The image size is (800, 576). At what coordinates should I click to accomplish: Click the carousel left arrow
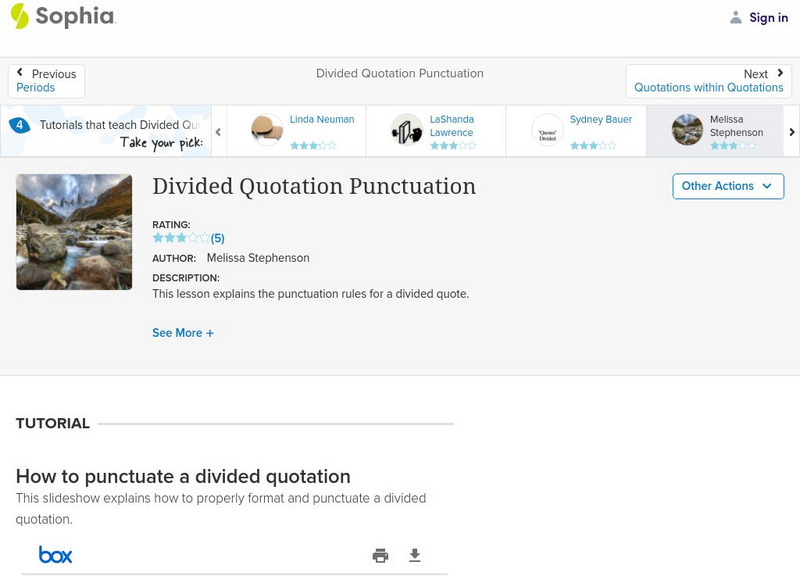(x=218, y=132)
